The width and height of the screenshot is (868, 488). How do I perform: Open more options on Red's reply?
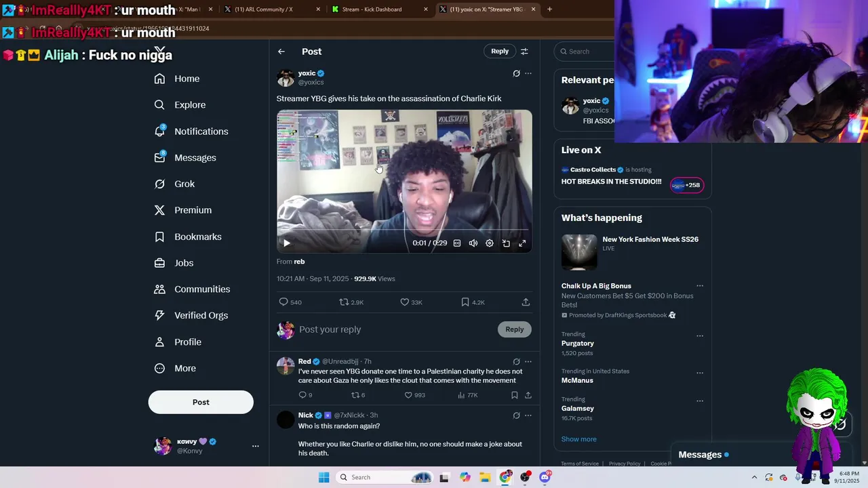[x=528, y=361]
